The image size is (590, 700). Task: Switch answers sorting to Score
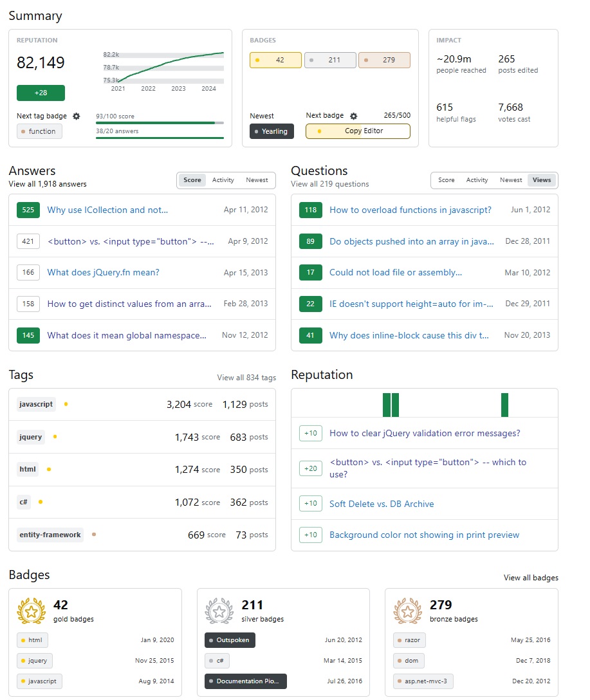[192, 180]
